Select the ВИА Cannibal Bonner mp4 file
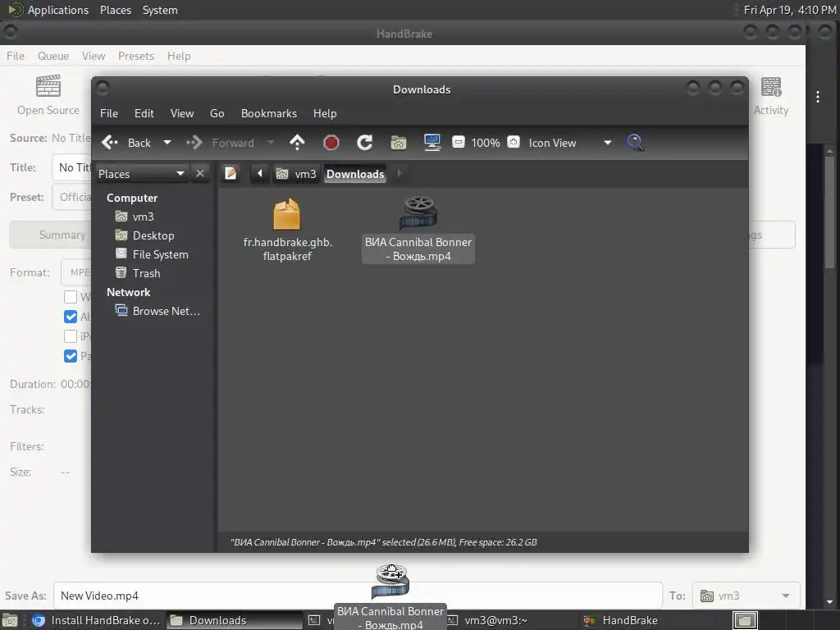 point(418,230)
